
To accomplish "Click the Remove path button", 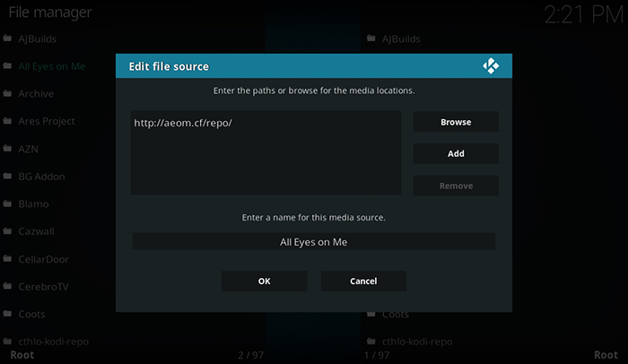I will (456, 186).
